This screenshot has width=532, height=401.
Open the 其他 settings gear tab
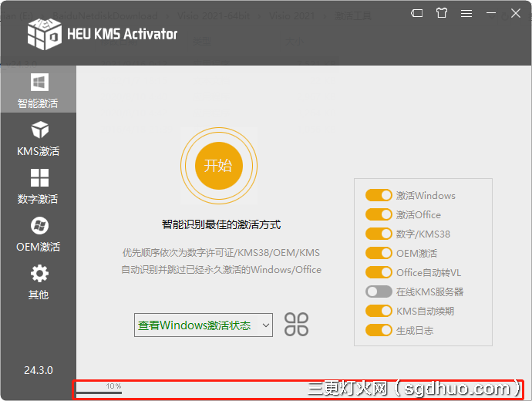pyautogui.click(x=39, y=282)
